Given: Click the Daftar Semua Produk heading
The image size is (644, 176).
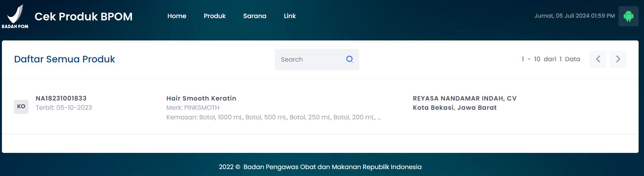Looking at the screenshot, I should pyautogui.click(x=64, y=59).
